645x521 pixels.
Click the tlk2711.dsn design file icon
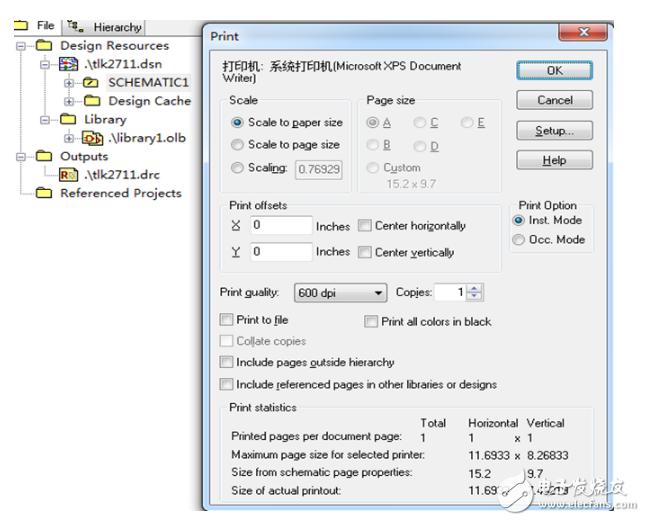[x=69, y=64]
